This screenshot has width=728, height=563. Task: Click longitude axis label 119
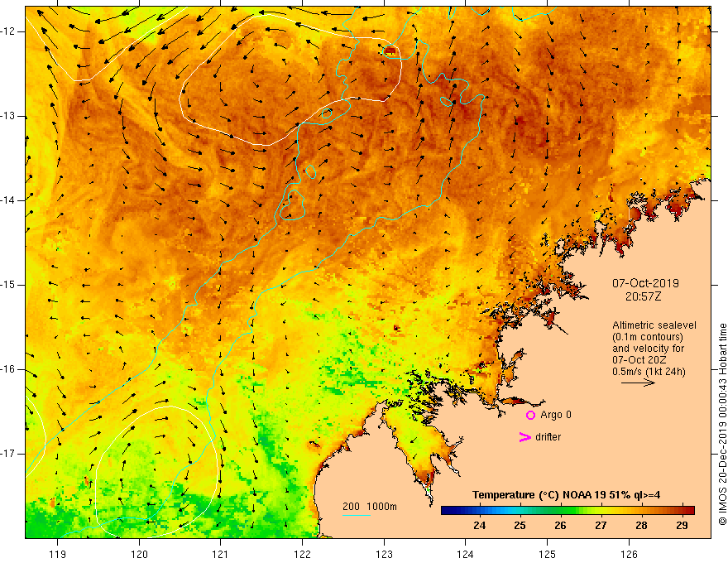click(x=57, y=554)
